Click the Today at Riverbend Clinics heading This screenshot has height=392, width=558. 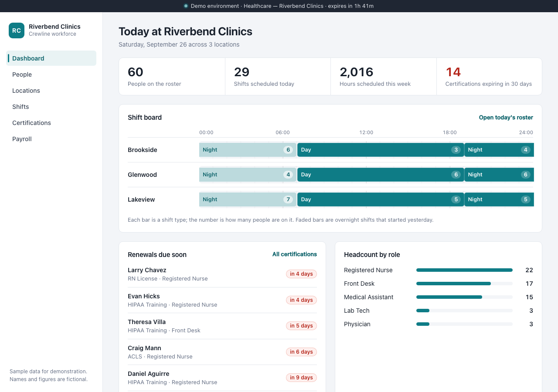point(185,31)
